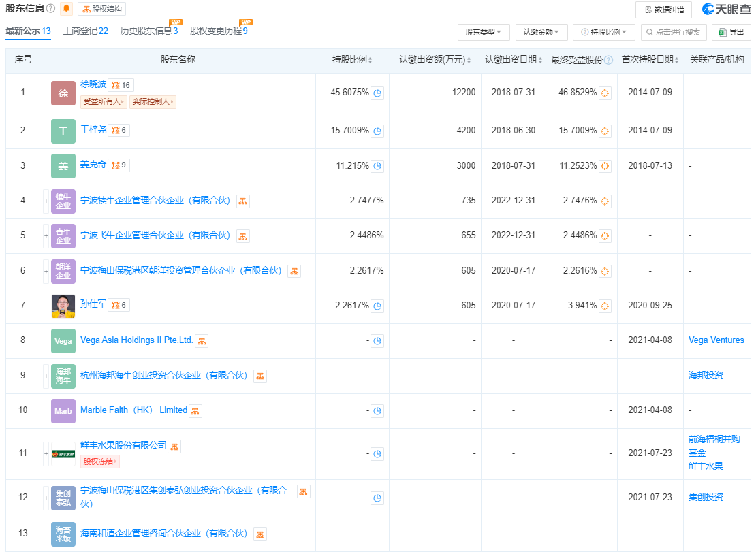Expand the 宁波飞牛企业管理合伙企业 row
Image resolution: width=756 pixels, height=554 pixels.
pyautogui.click(x=46, y=236)
